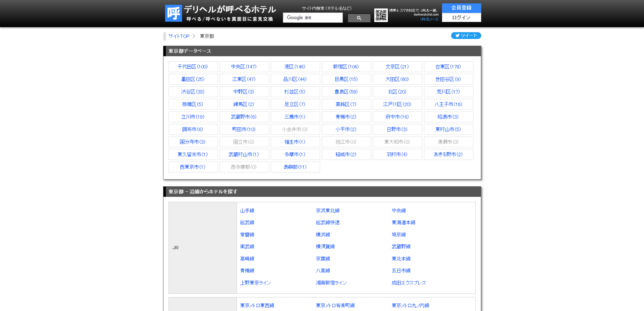The width and height of the screenshot is (644, 311).
Task: Open the 上野東京ライン link
Action: (256, 283)
